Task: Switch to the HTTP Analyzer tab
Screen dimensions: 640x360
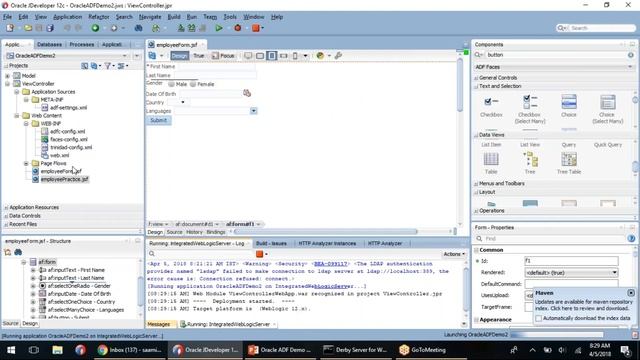Action: tap(385, 243)
